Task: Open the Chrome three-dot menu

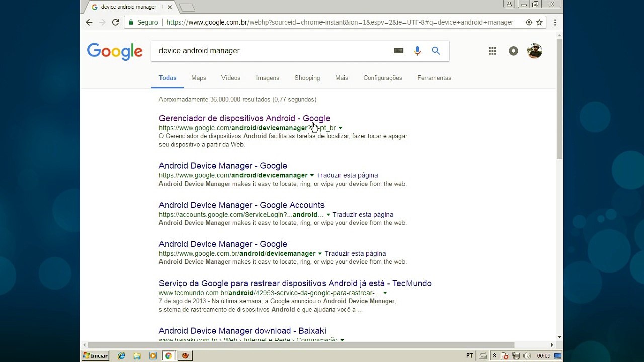Action: pos(555,22)
